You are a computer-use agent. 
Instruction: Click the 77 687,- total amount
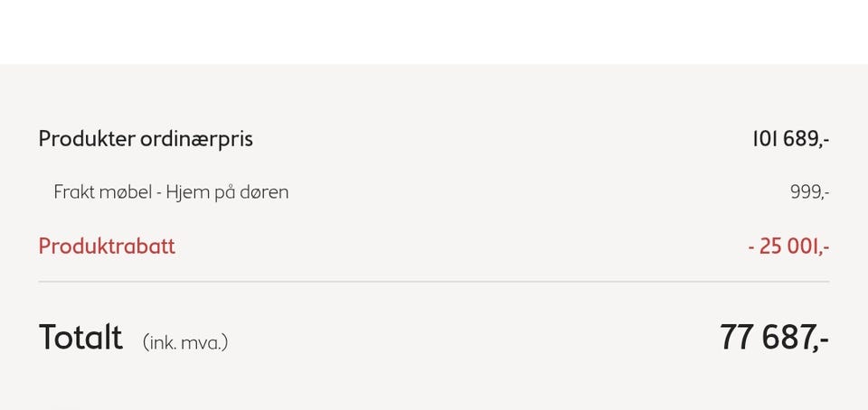pyautogui.click(x=774, y=337)
